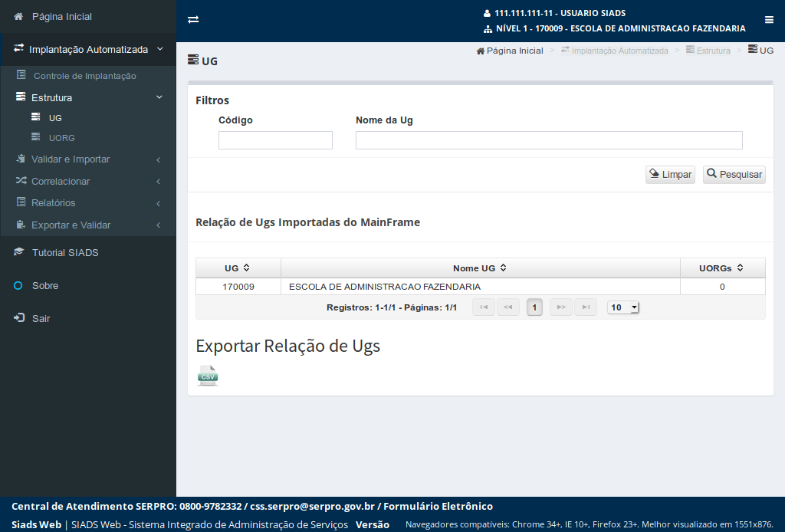Click the breadcrumb home icon

[481, 51]
